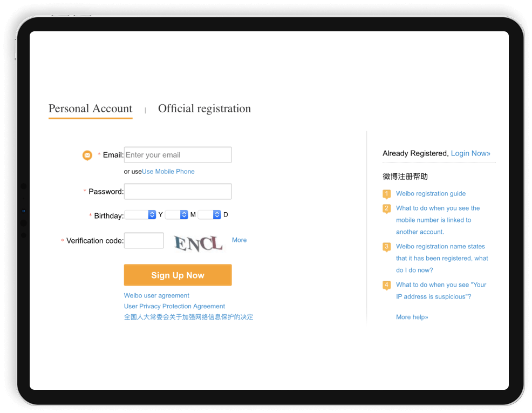The width and height of the screenshot is (532, 413).
Task: Click the Sign Up Now button
Action: coord(178,275)
